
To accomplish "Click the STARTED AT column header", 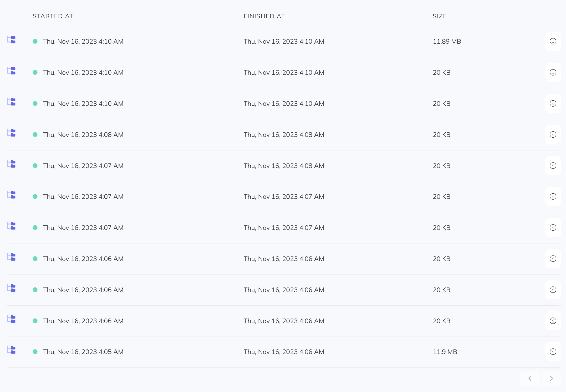I will pyautogui.click(x=53, y=16).
